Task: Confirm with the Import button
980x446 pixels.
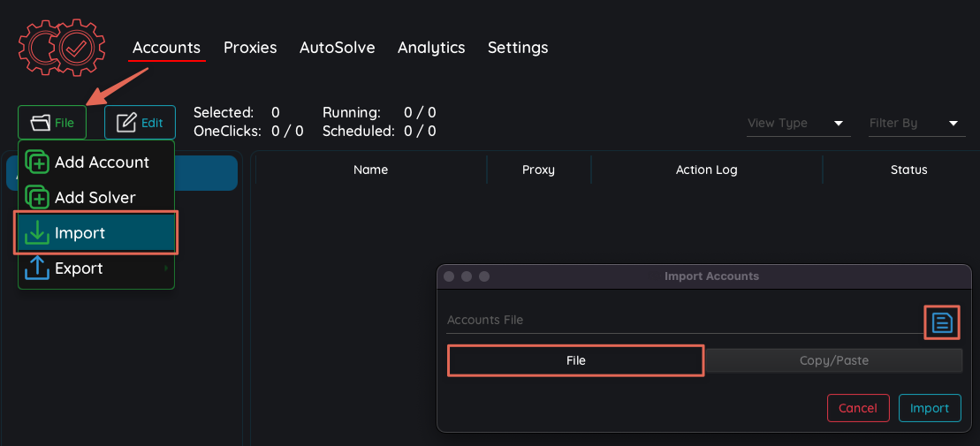Action: point(930,408)
